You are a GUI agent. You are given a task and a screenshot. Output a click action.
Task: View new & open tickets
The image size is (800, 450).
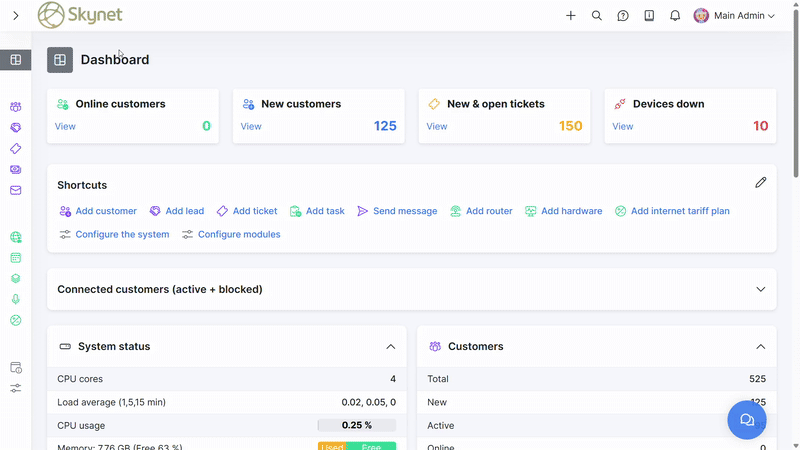click(437, 126)
